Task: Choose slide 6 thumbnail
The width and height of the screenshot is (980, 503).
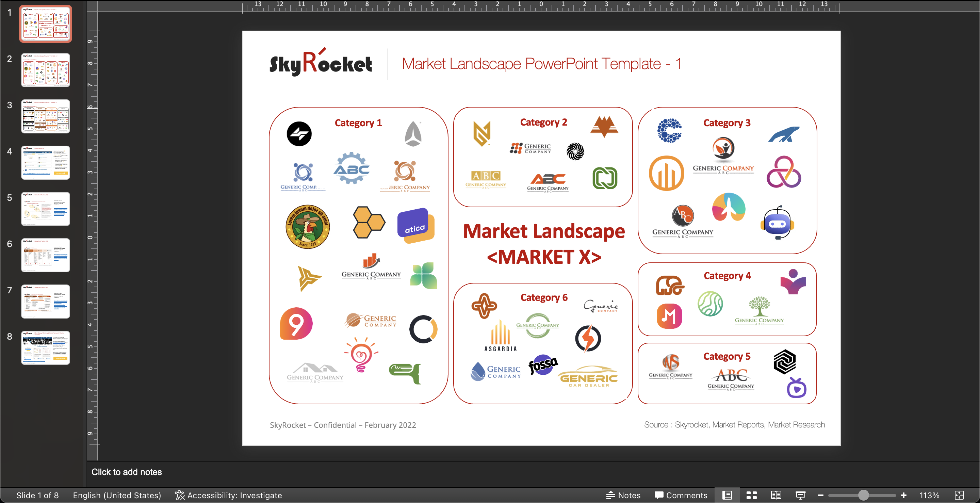Action: tap(46, 255)
